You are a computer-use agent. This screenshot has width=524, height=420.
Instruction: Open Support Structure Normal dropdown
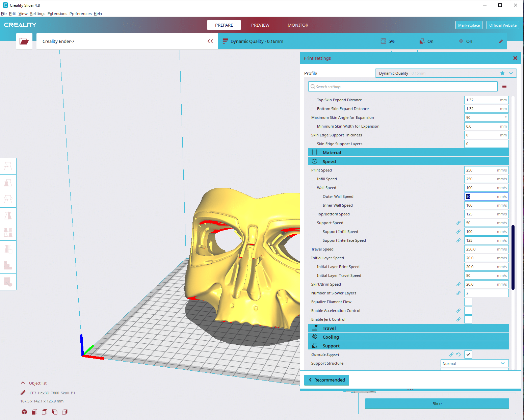pyautogui.click(x=474, y=363)
